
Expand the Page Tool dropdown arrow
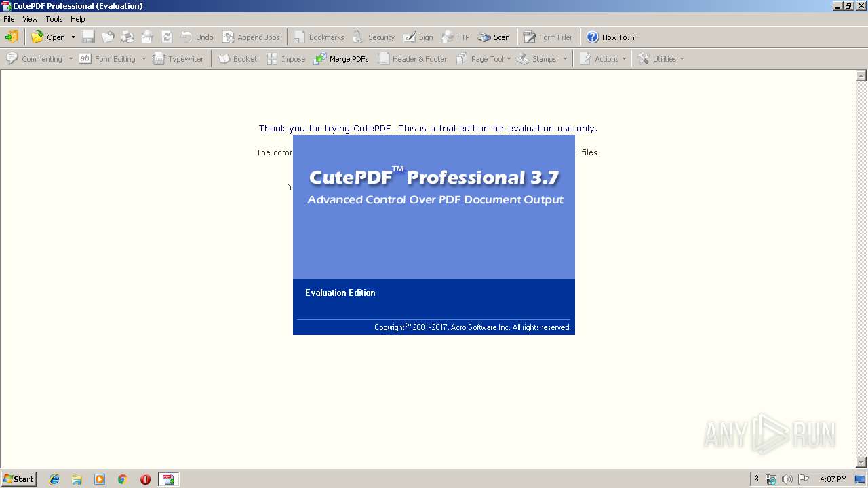509,59
